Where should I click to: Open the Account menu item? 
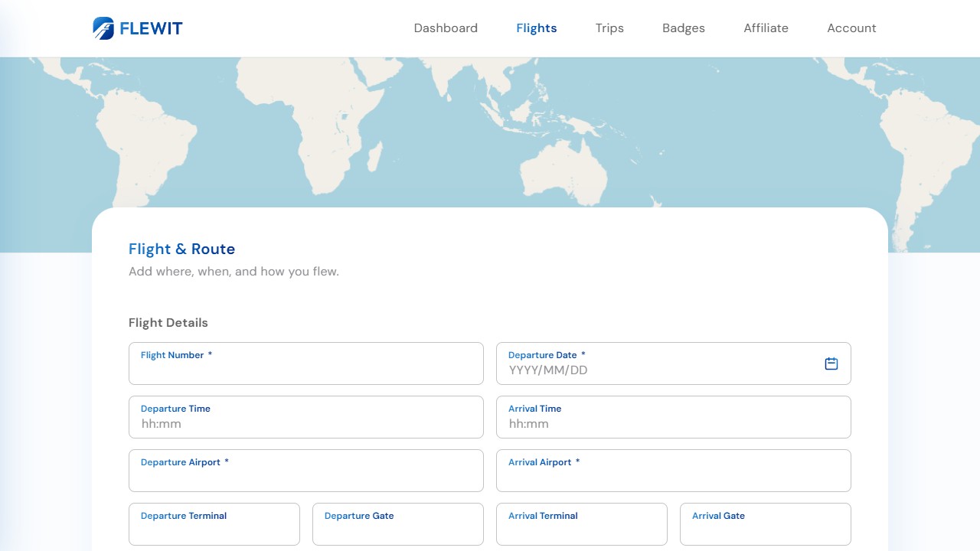[x=851, y=28]
